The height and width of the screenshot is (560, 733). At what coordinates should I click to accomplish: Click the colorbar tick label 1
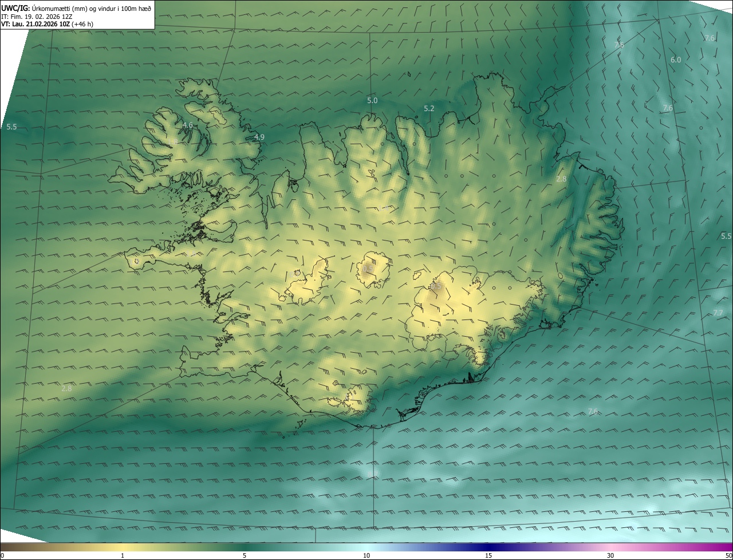123,555
